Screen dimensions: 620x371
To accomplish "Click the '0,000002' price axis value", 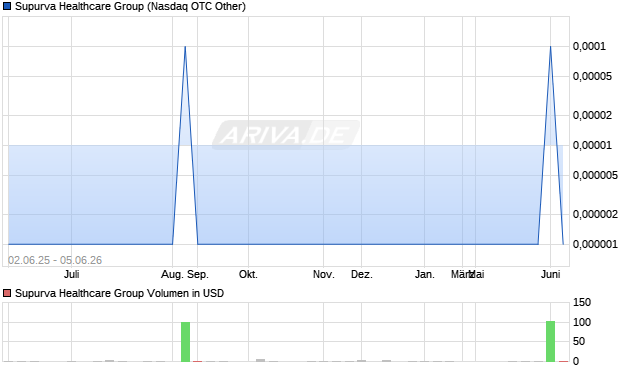I will pyautogui.click(x=595, y=214).
